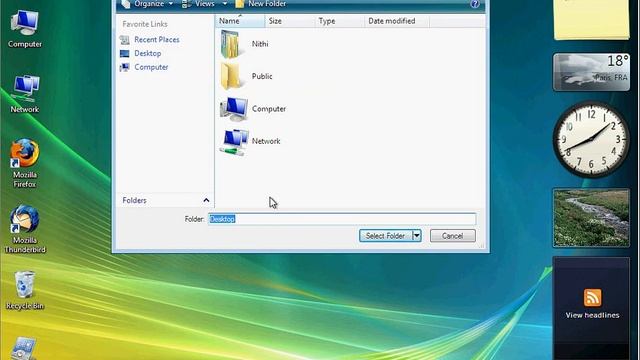Select the Public folder icon
This screenshot has width=640, height=360.
[232, 76]
